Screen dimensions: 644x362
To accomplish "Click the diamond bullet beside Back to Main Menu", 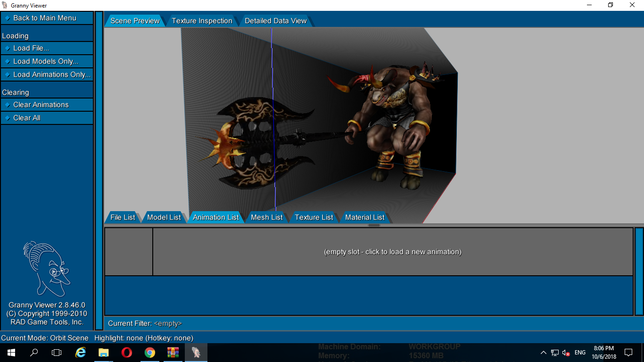I will [7, 18].
